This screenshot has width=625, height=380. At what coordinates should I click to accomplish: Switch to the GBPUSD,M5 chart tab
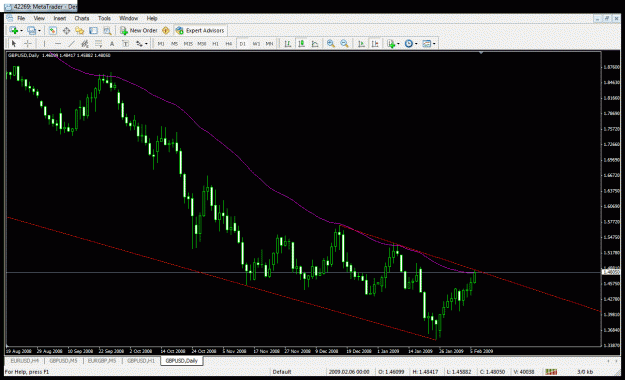click(63, 361)
